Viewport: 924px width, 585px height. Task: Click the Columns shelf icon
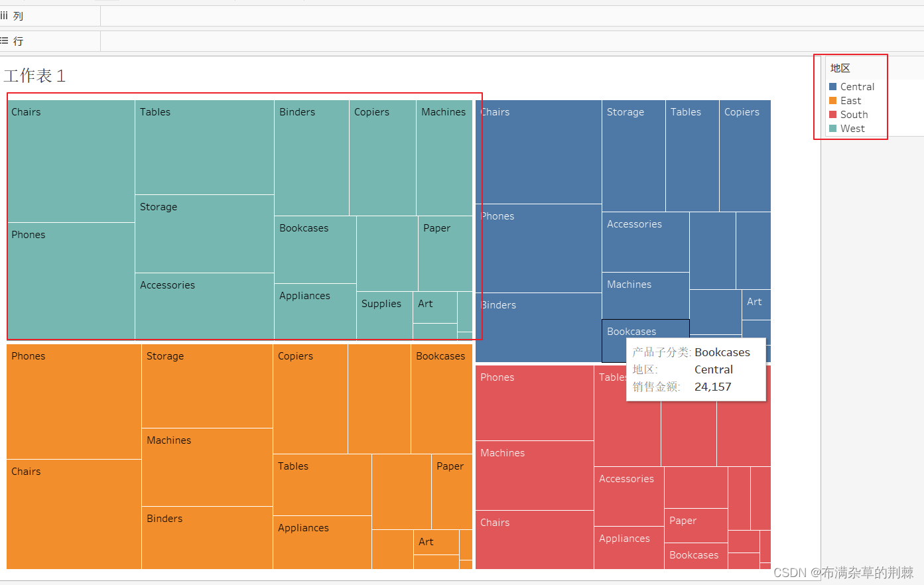click(5, 16)
